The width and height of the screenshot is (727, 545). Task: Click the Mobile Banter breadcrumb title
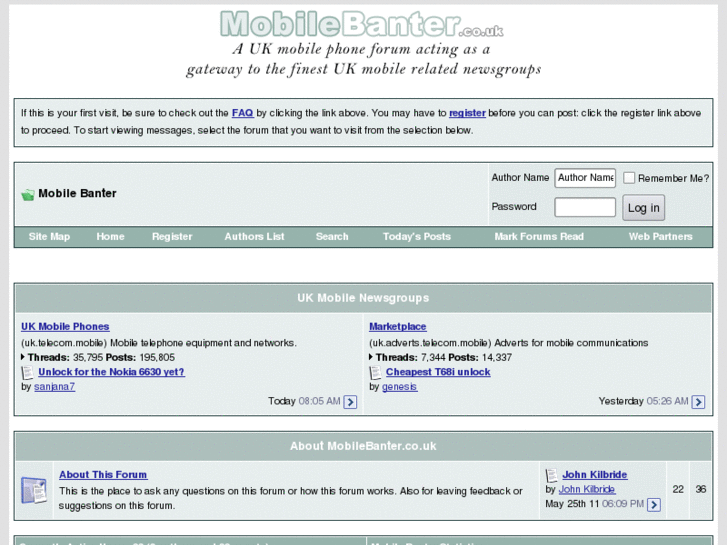coord(77,193)
